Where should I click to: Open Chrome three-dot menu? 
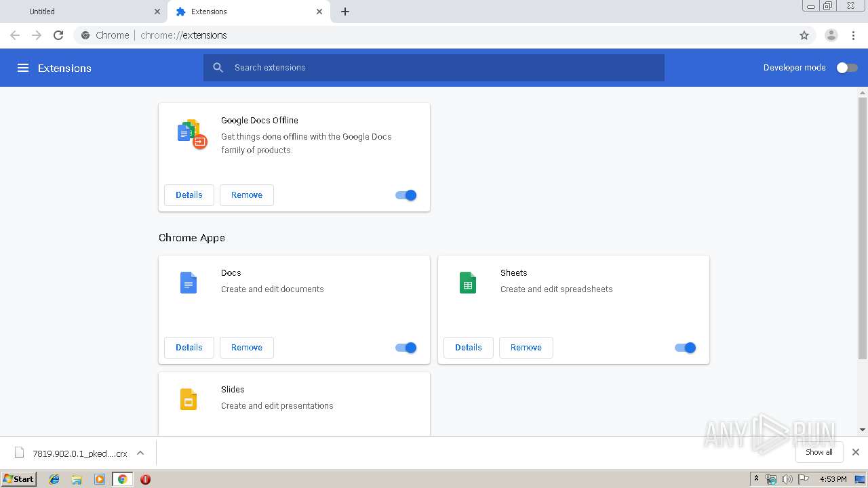(854, 35)
